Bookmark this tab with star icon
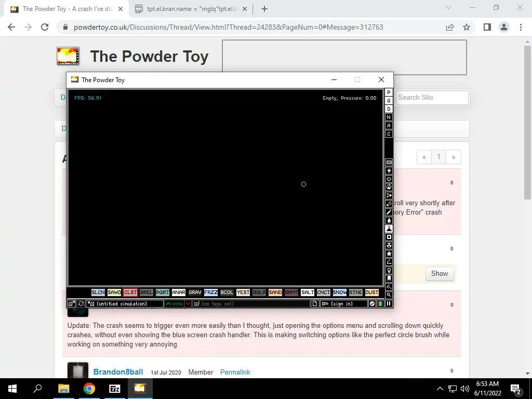This screenshot has height=399, width=532. pyautogui.click(x=467, y=28)
